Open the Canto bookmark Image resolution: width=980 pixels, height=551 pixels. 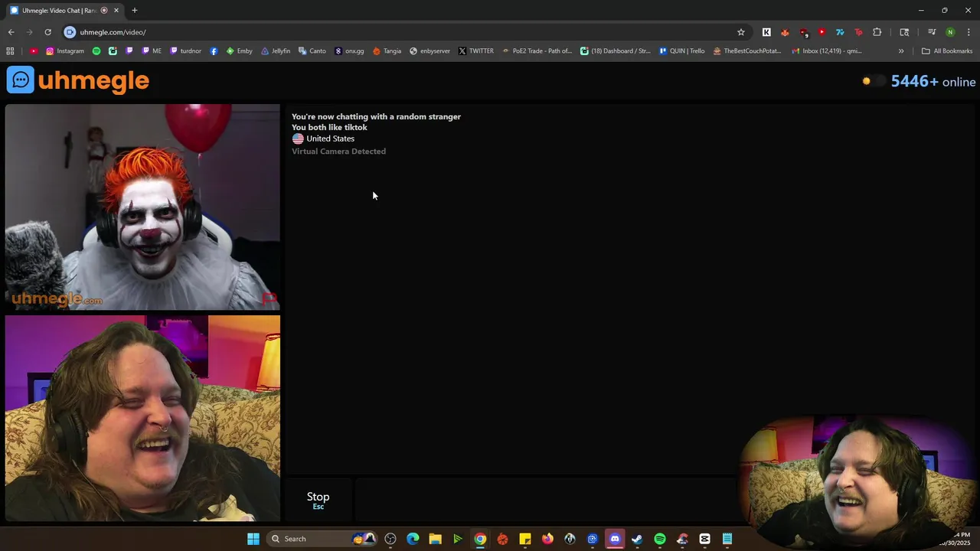click(x=312, y=51)
